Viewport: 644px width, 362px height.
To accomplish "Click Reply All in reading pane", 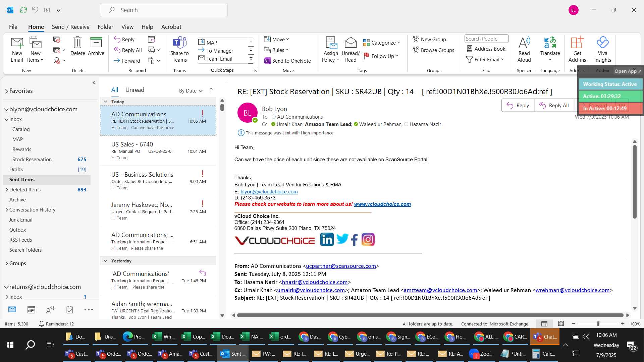I will [x=554, y=105].
